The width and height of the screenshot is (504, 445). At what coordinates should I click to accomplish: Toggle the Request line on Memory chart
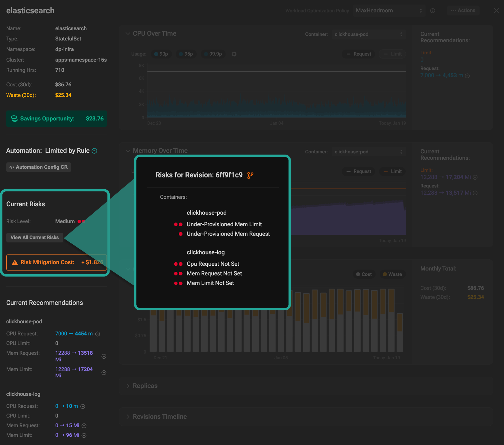pos(359,171)
